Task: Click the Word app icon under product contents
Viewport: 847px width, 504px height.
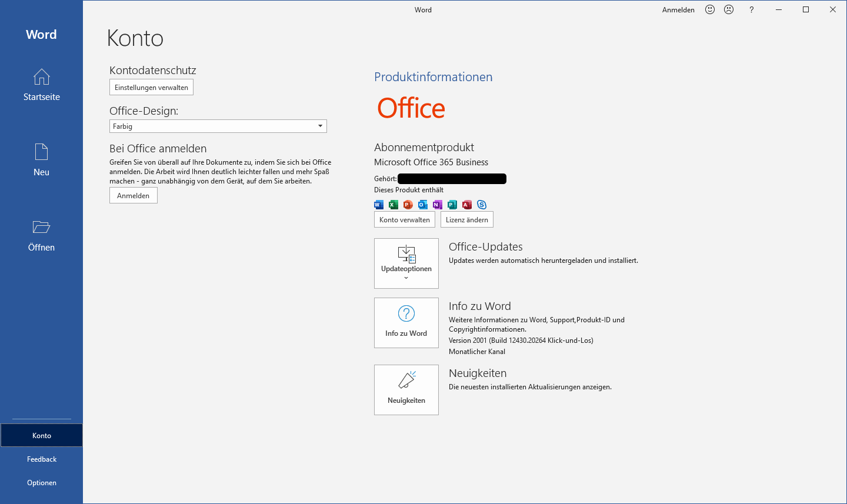Action: 379,205
